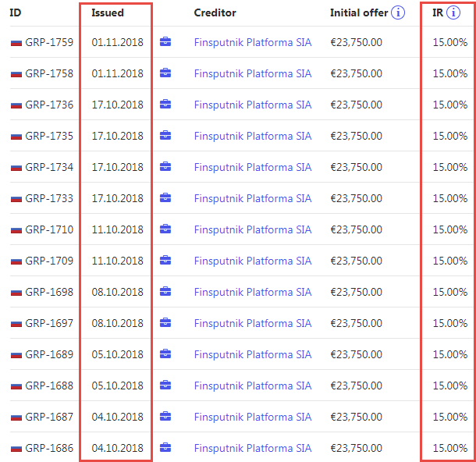Click briefcase icon in GRP-1686 row
This screenshot has height=462, width=476.
coord(165,448)
